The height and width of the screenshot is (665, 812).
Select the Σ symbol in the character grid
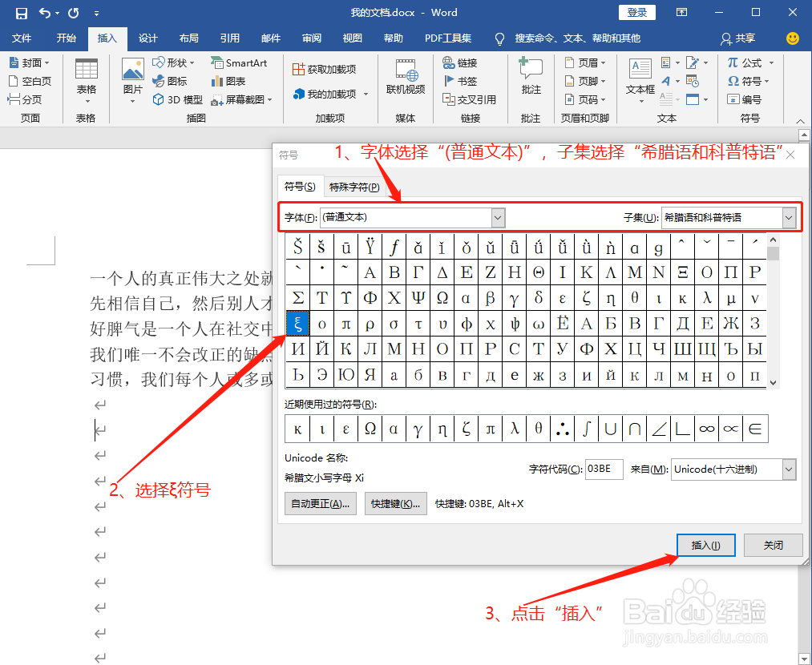[297, 298]
